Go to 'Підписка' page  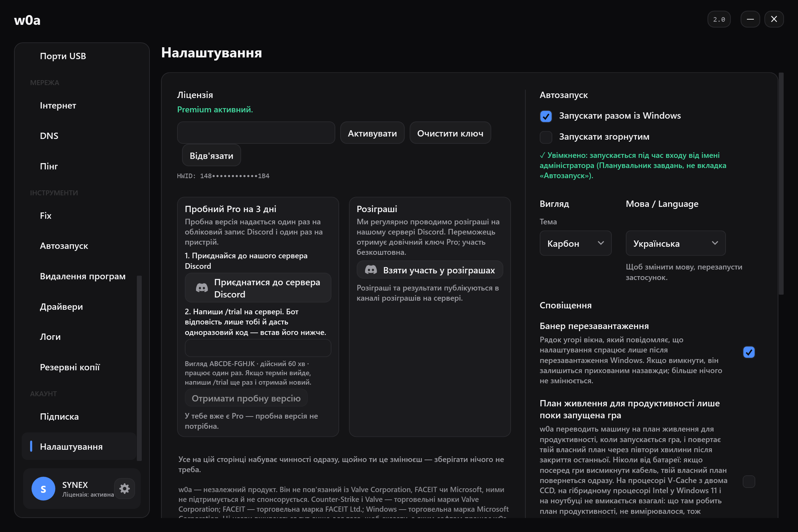[79, 416]
